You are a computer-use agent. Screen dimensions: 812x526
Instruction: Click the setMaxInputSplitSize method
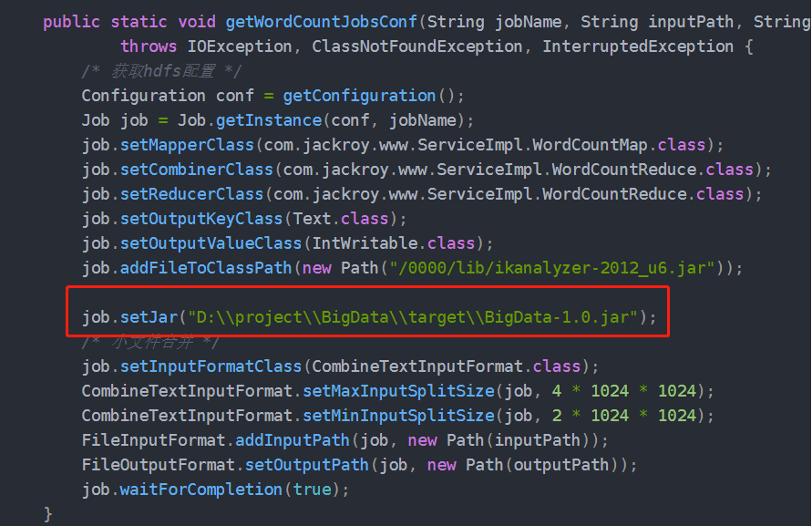(x=399, y=391)
